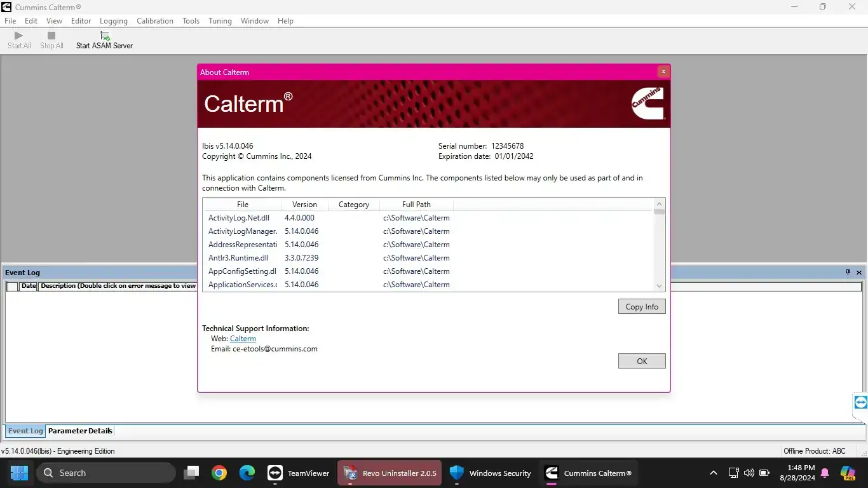Open the Editor menu
The width and height of the screenshot is (868, 488).
pos(81,21)
